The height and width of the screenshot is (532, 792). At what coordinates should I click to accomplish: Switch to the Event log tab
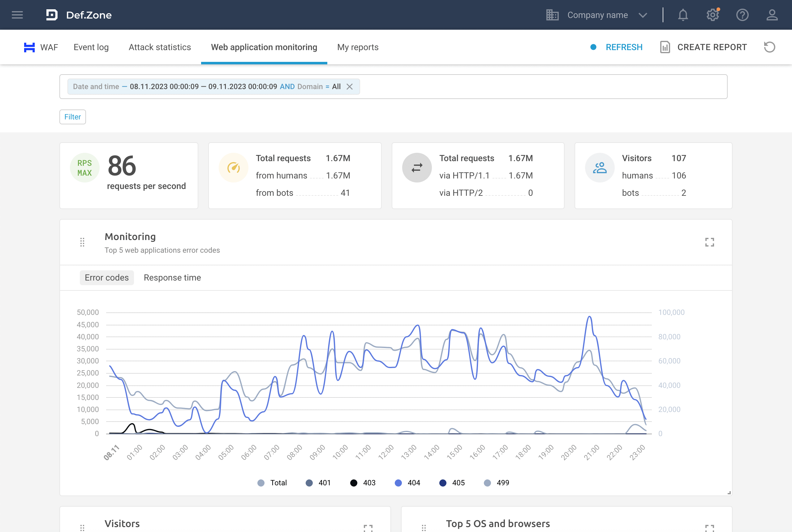pyautogui.click(x=91, y=47)
